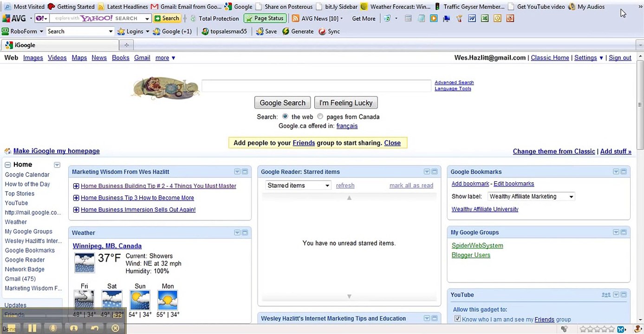The width and height of the screenshot is (644, 334).
Task: Open Make iGoogle my homepage link
Action: (x=57, y=151)
